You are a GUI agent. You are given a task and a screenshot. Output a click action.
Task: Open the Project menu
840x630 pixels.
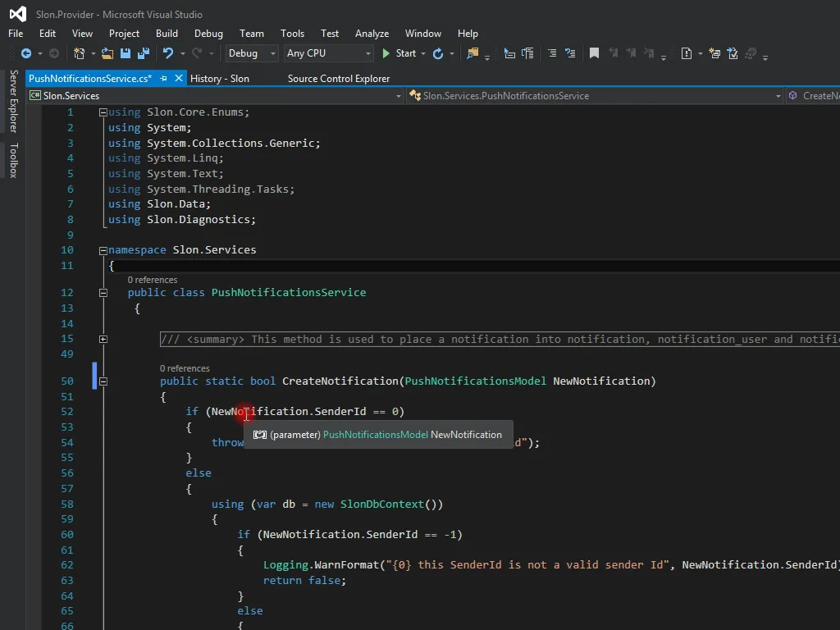(x=124, y=33)
